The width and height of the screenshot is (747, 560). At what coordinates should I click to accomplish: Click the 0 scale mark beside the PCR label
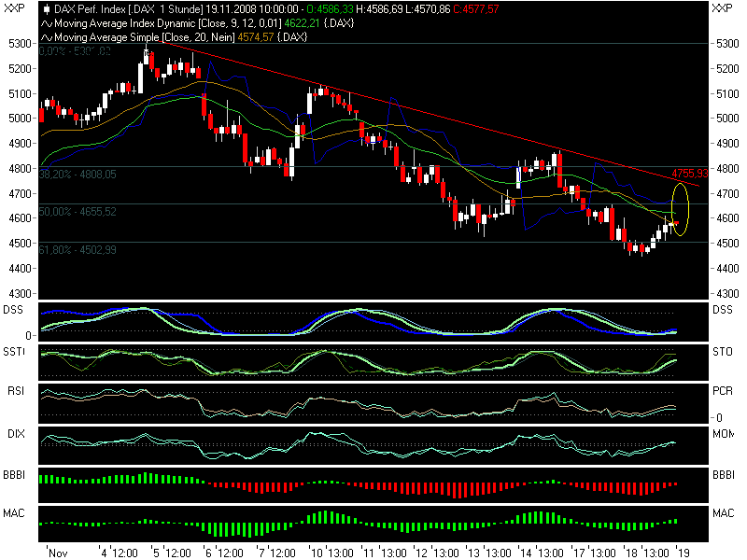click(719, 418)
